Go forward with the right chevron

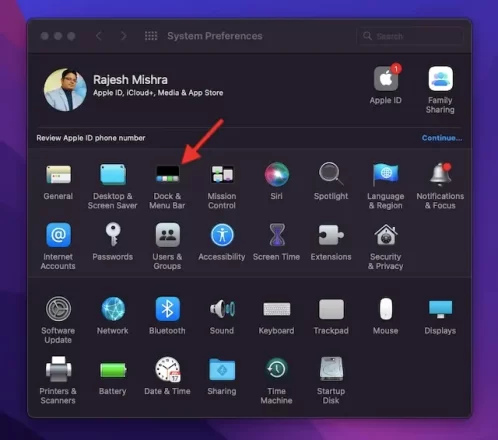coord(123,36)
